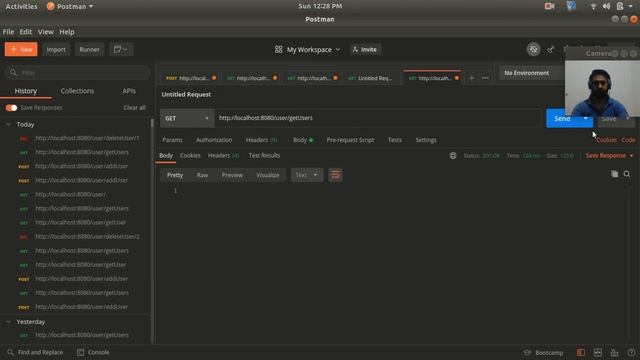Change the Text format dropdown

pos(307,175)
